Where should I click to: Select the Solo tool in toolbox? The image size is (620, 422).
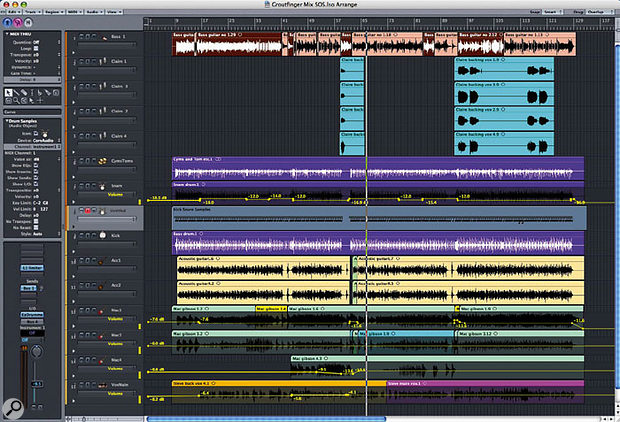[x=56, y=93]
